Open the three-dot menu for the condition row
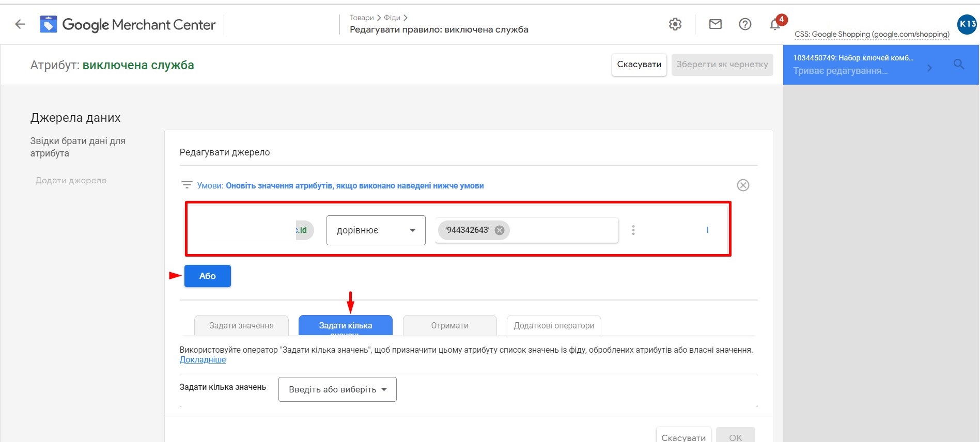980x442 pixels. (x=633, y=230)
